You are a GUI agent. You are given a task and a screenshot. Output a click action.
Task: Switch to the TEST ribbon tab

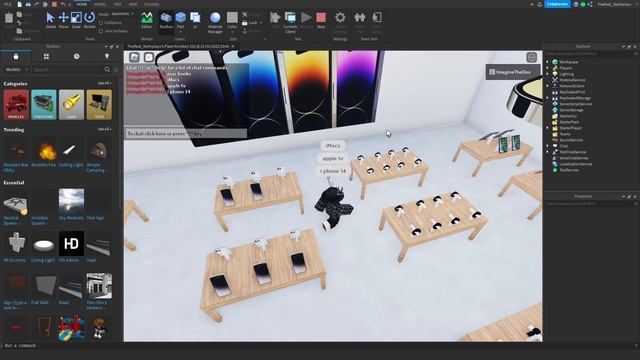click(x=118, y=4)
